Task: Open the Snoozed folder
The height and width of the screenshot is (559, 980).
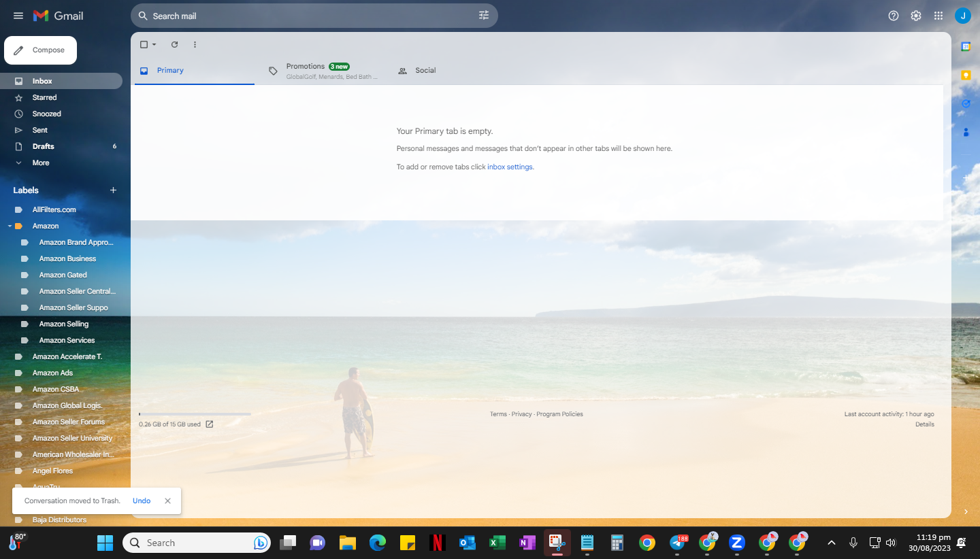Action: point(61,114)
